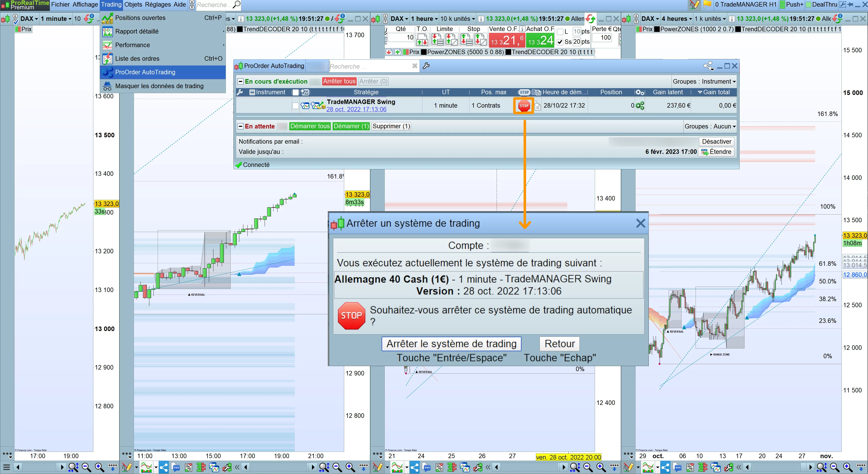Click the refresh arrows icon in the 1 heure chart header
Screen dimensions: 868x474
coord(590,19)
